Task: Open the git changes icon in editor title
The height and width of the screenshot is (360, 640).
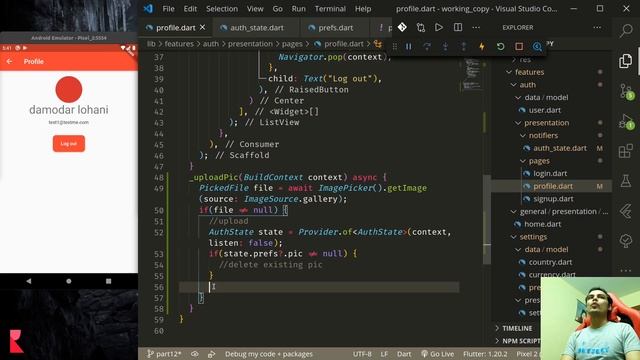Action: (x=402, y=27)
